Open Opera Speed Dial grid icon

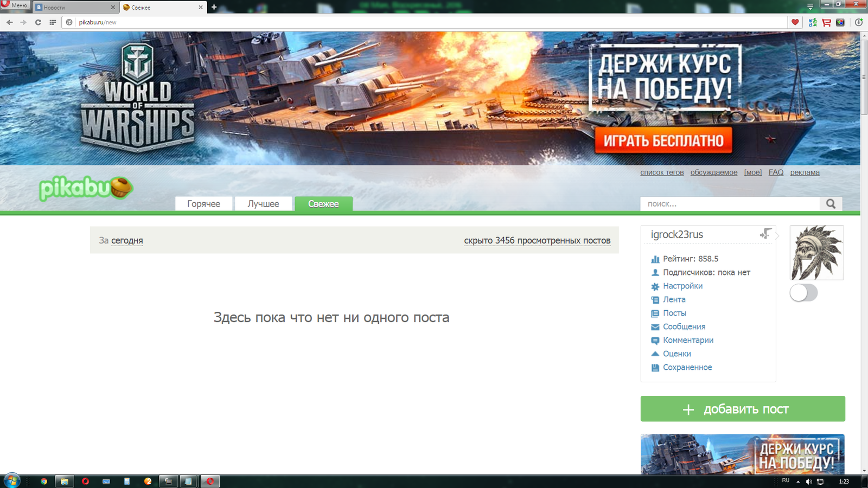(x=53, y=22)
